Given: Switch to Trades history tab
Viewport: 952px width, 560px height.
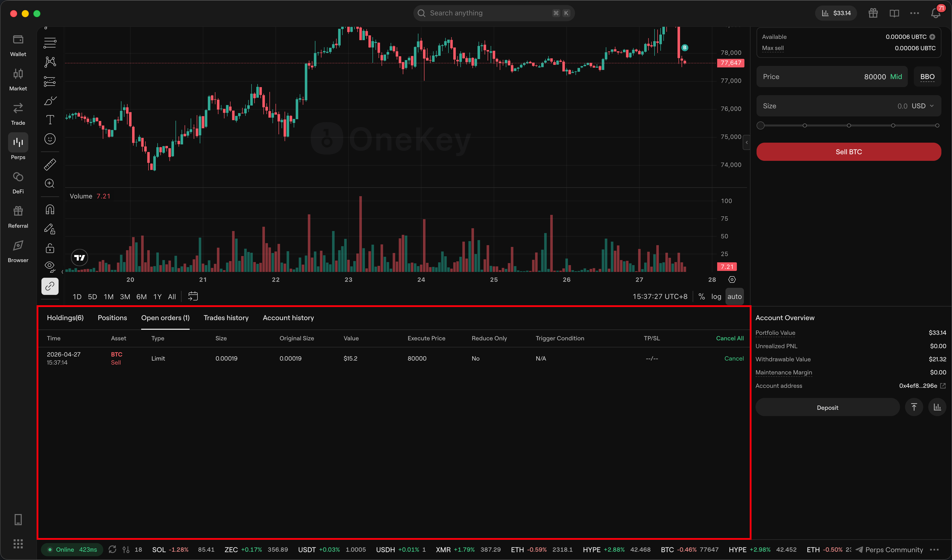Looking at the screenshot, I should 226,318.
